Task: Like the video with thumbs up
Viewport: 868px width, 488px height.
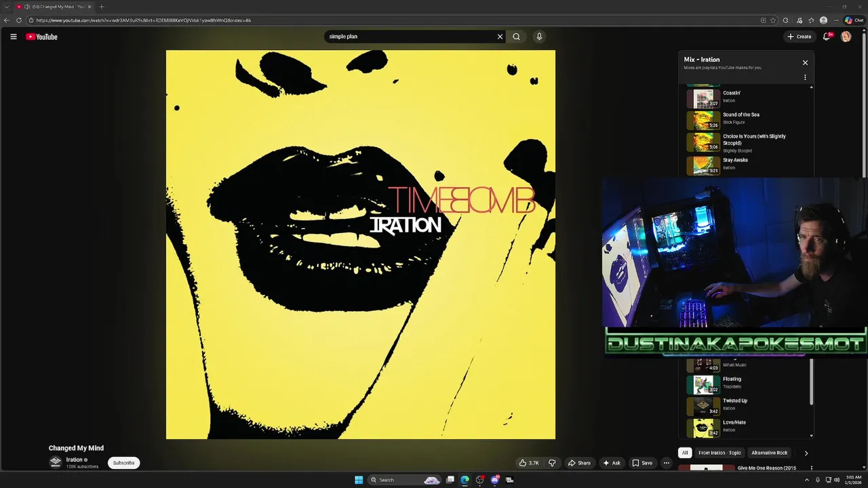Action: (529, 463)
